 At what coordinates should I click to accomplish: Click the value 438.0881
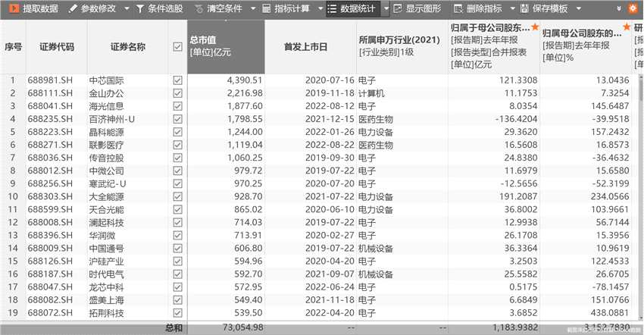click(x=610, y=313)
